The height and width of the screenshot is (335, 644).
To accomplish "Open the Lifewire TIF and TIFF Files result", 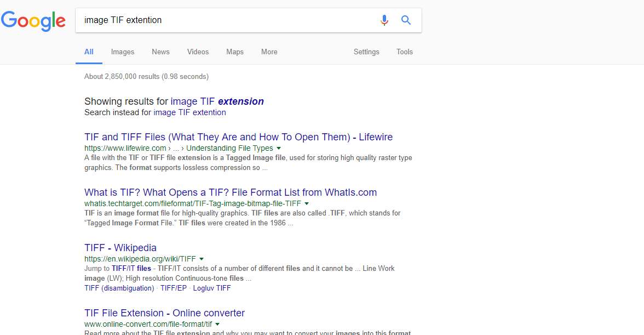I will [x=238, y=137].
